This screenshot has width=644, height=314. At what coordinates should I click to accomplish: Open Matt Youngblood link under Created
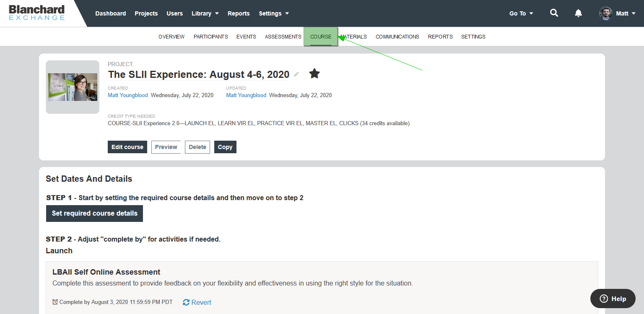pyautogui.click(x=128, y=95)
